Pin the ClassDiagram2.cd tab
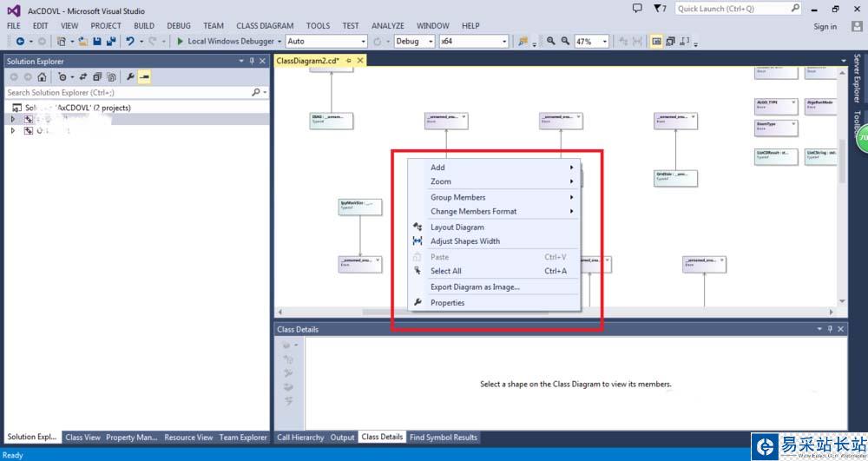 coord(349,60)
